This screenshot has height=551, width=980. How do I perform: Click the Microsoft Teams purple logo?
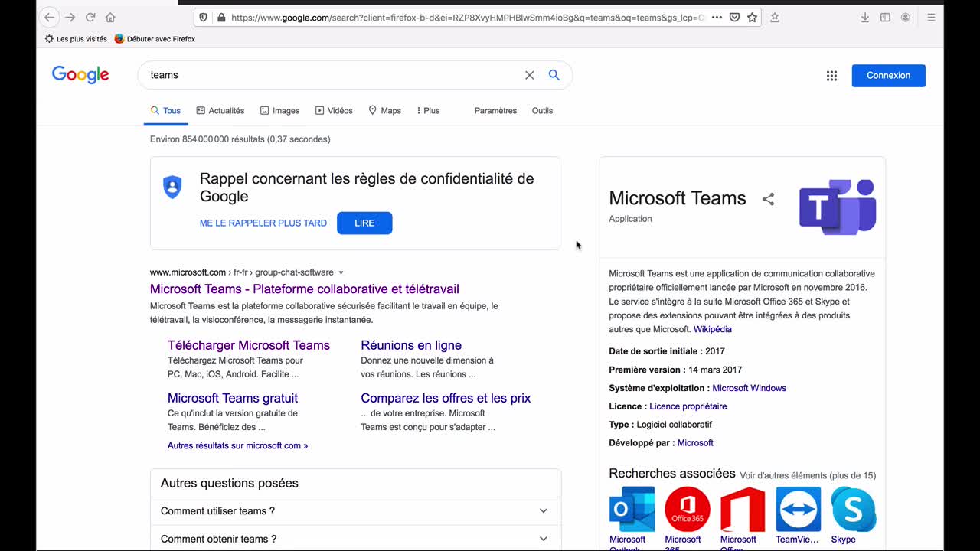coord(838,207)
